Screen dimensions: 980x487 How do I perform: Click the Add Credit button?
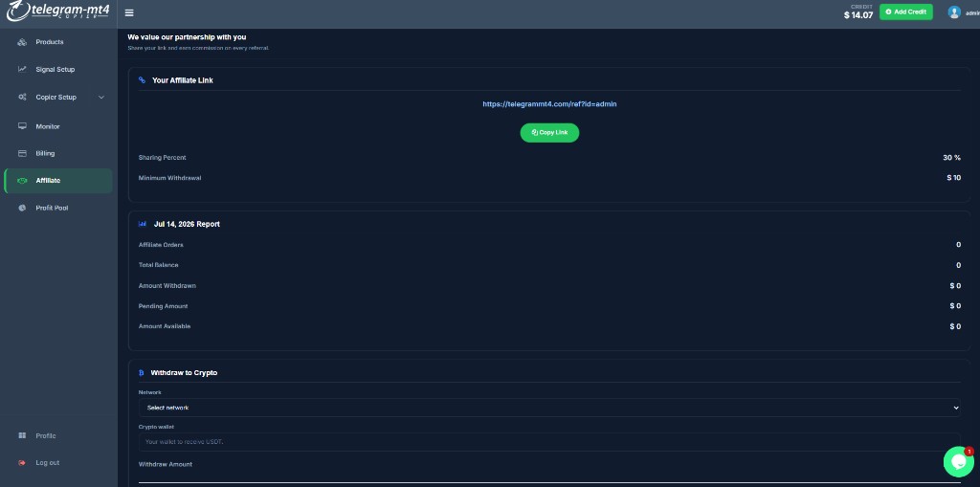point(905,11)
